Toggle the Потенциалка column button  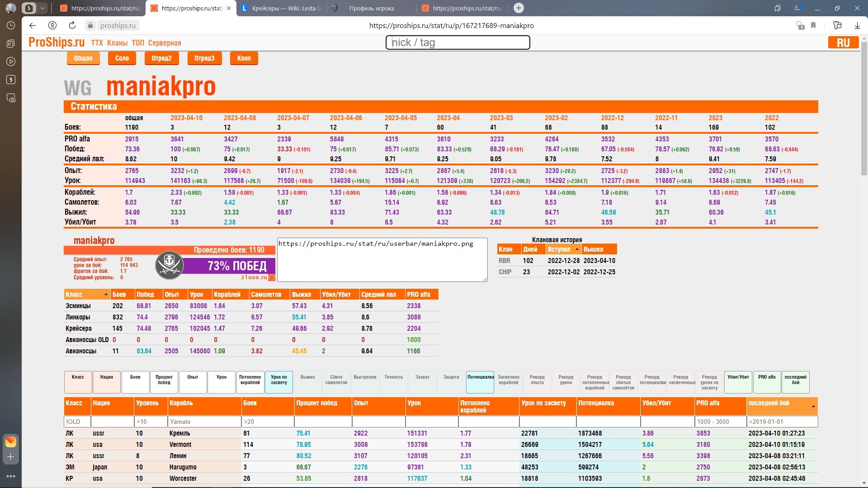pyautogui.click(x=480, y=382)
